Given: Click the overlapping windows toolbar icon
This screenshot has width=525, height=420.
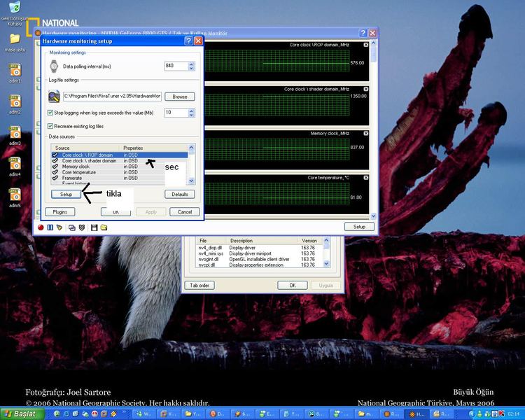Looking at the screenshot, I should tap(71, 227).
